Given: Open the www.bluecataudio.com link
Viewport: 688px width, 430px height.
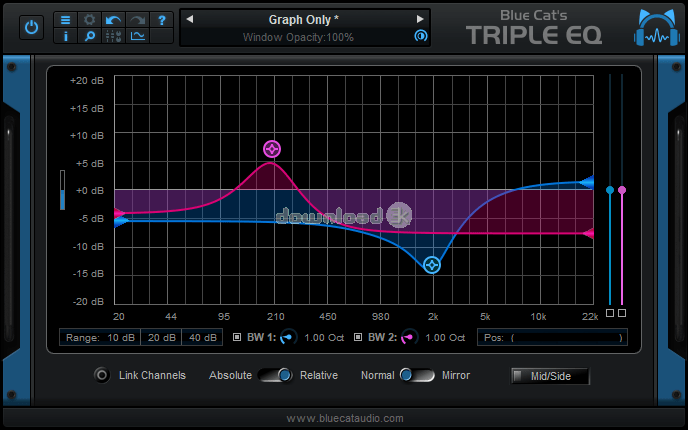Looking at the screenshot, I should (x=345, y=418).
